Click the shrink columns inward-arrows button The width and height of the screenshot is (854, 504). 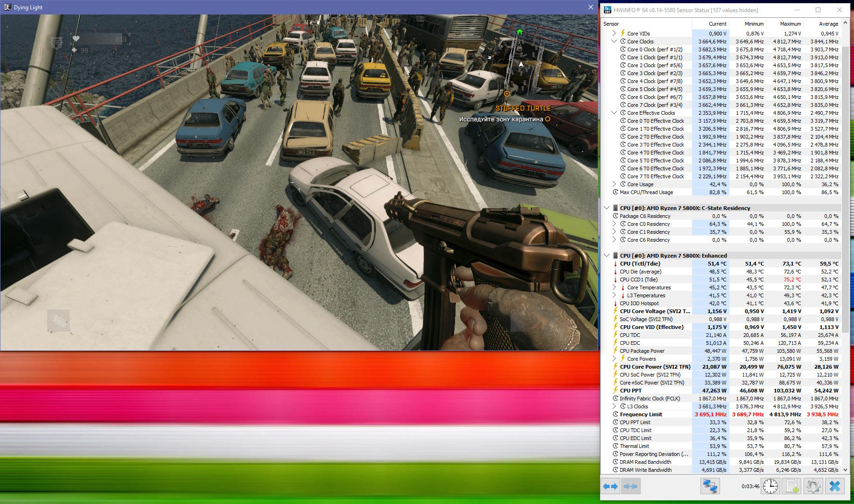(x=630, y=486)
